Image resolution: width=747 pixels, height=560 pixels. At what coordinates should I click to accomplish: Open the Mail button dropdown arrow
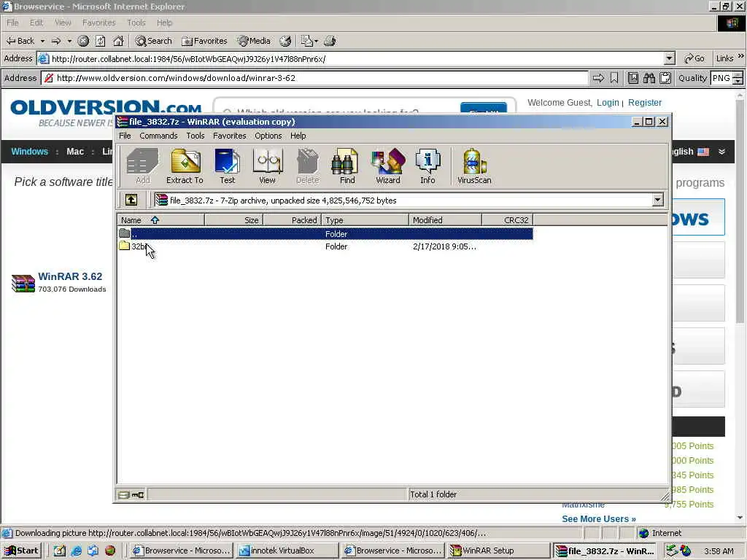tap(317, 41)
